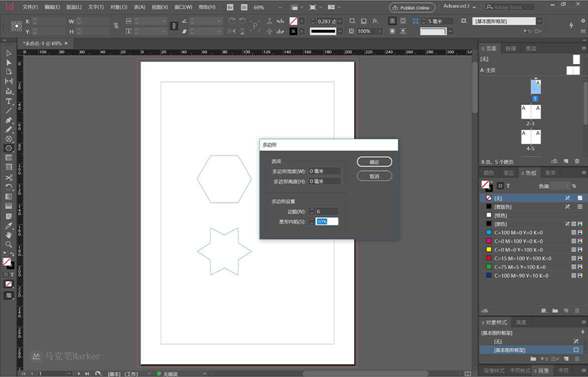Select the Type tool in the toolbox
Viewport: 588px width, 377px height.
click(x=8, y=101)
